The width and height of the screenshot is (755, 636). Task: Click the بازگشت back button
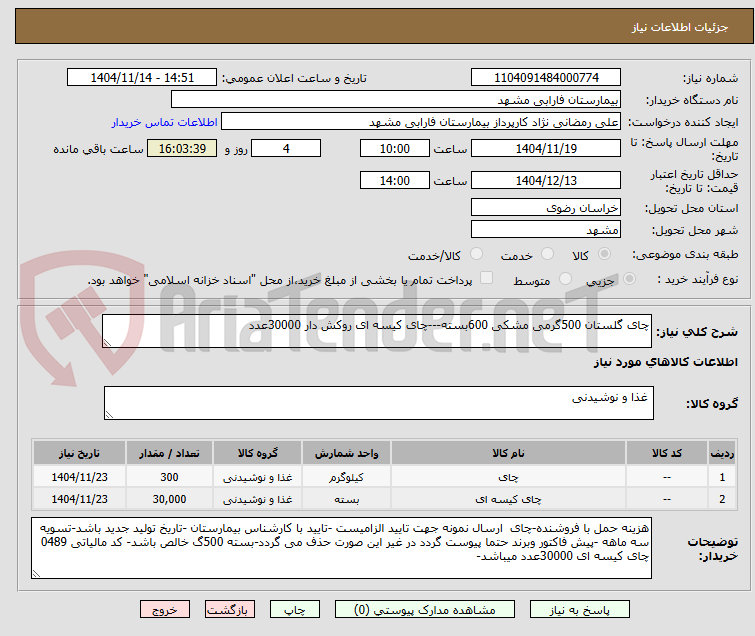pos(229,610)
